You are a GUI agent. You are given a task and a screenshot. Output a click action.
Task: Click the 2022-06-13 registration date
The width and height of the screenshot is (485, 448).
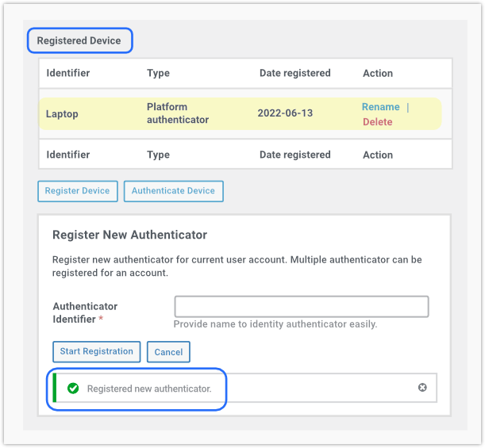pos(285,113)
